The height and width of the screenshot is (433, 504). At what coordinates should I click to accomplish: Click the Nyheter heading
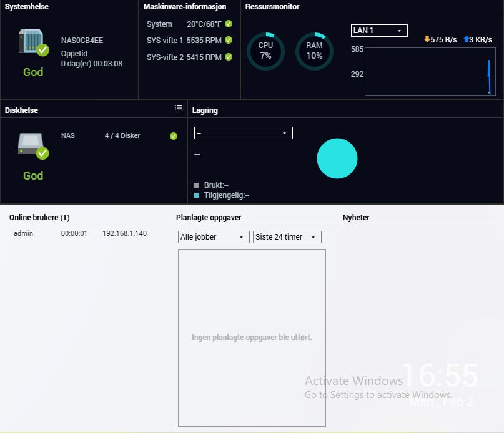(356, 218)
